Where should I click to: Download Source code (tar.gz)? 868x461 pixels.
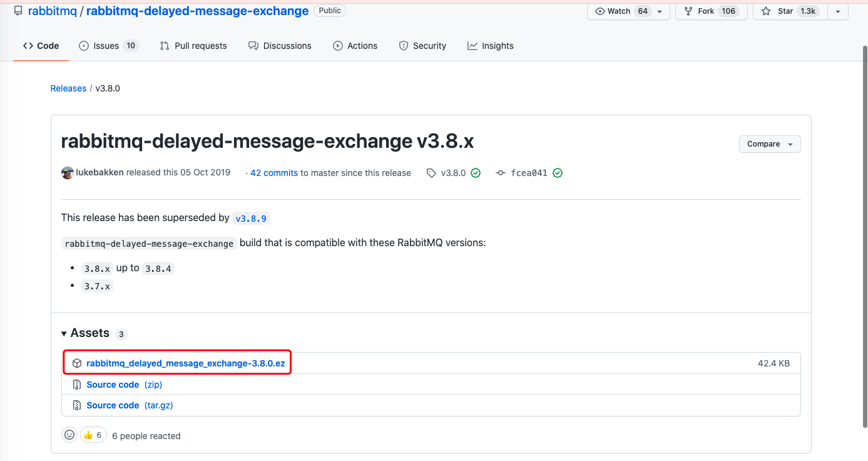pos(130,405)
